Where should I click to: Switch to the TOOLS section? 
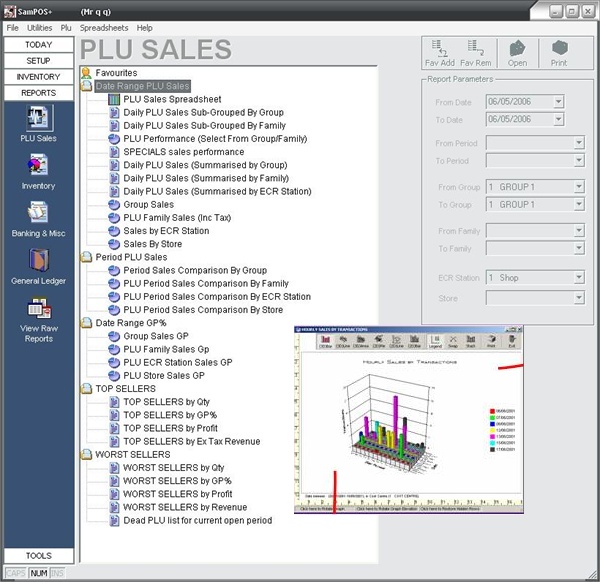tap(39, 556)
